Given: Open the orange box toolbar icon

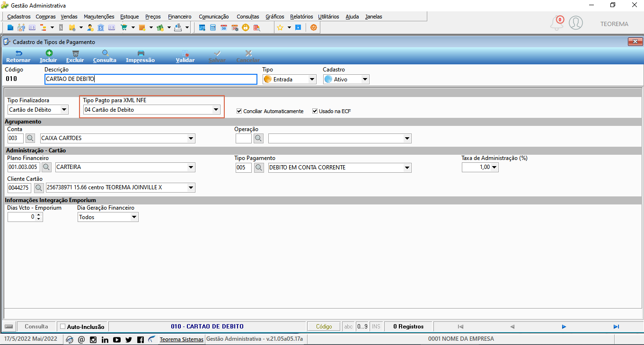Looking at the screenshot, I should [142, 27].
